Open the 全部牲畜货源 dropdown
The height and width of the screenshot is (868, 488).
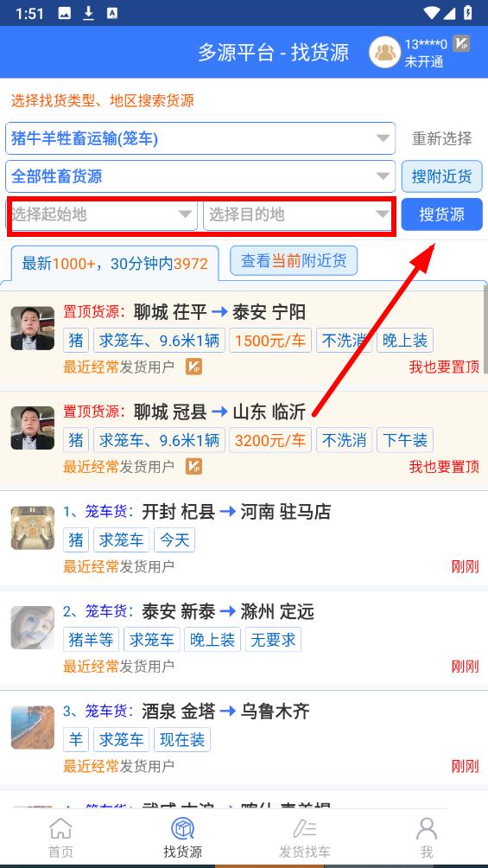(200, 176)
